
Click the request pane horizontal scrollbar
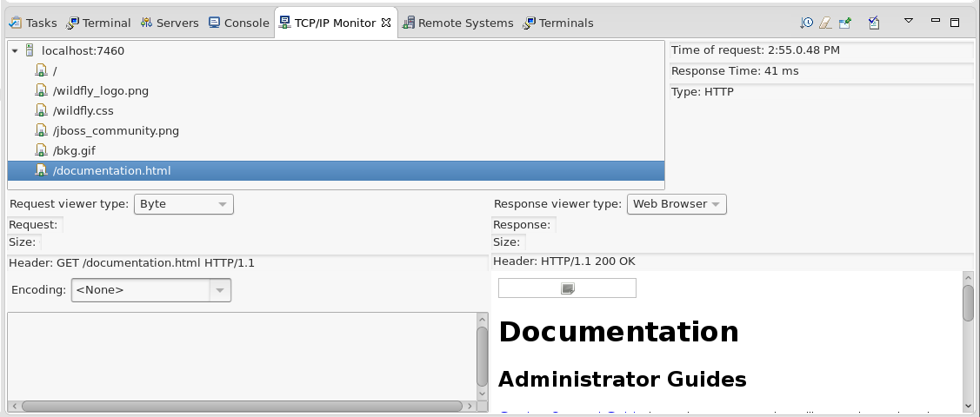241,406
